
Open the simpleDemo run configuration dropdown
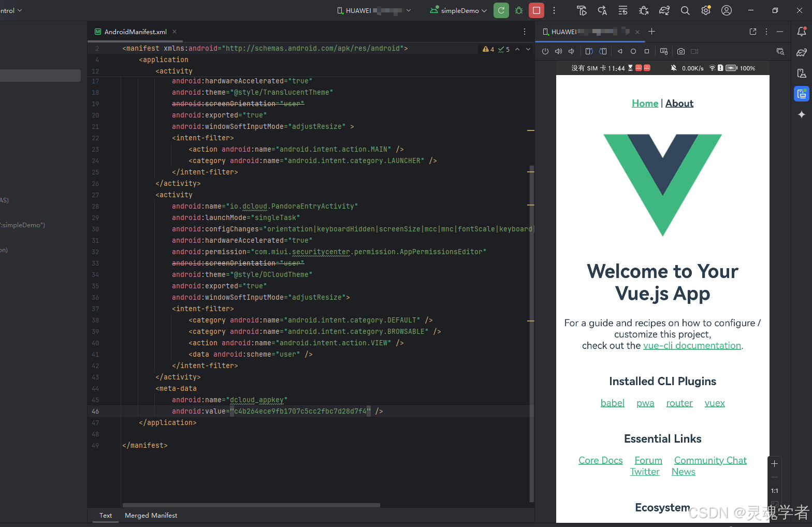459,10
